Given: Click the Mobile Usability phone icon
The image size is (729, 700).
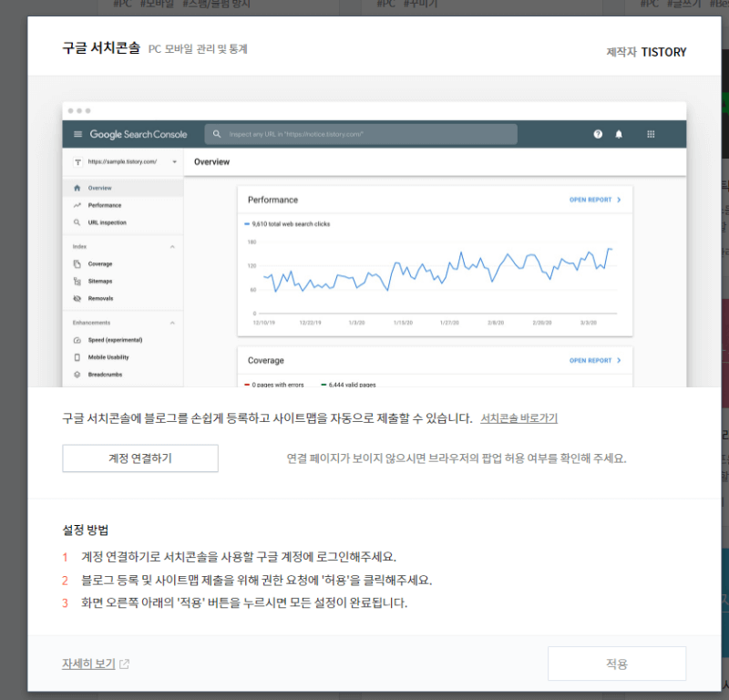Looking at the screenshot, I should pos(77,357).
